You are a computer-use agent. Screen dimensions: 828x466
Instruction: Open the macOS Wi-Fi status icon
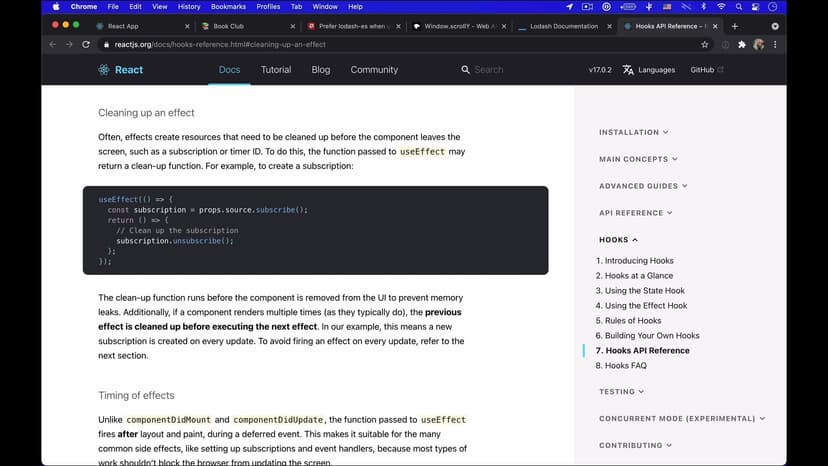(721, 7)
